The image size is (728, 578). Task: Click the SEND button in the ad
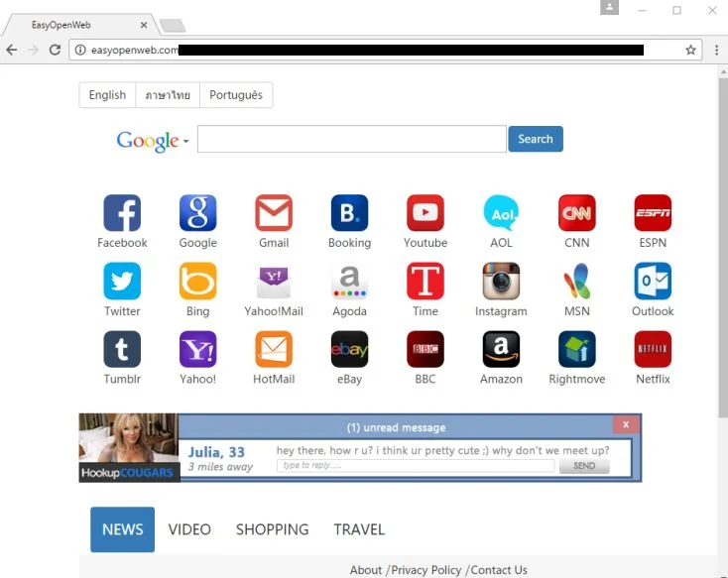point(584,466)
